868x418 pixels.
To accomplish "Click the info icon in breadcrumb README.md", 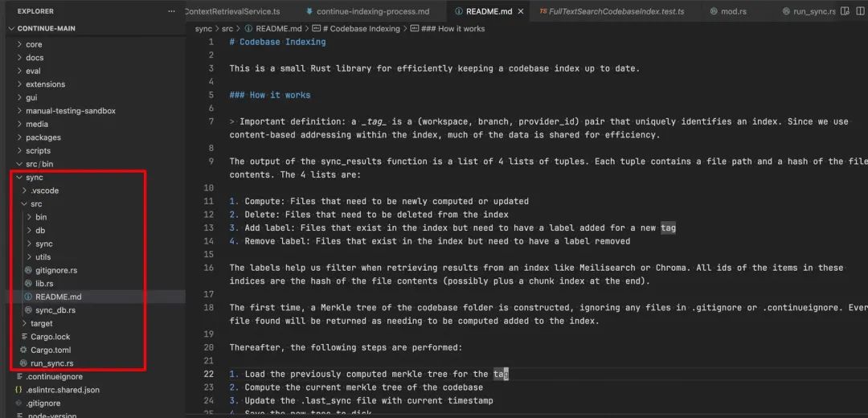I will pos(248,28).
